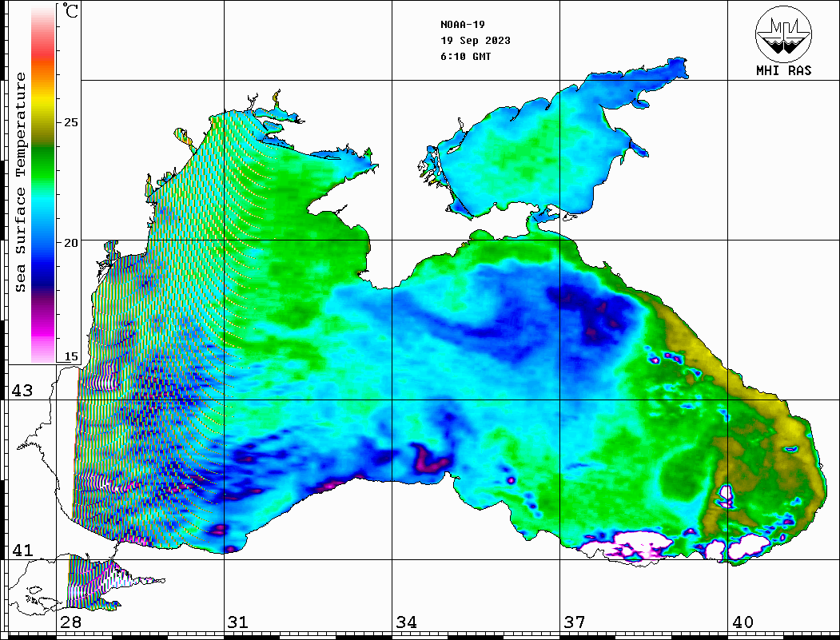Click longitude label '31'

pyautogui.click(x=238, y=622)
